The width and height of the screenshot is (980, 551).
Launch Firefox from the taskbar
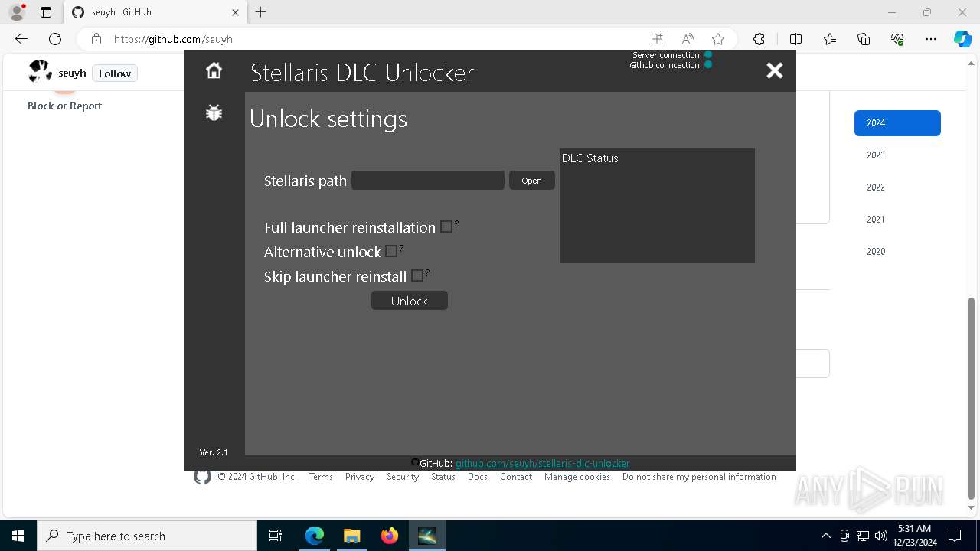390,536
